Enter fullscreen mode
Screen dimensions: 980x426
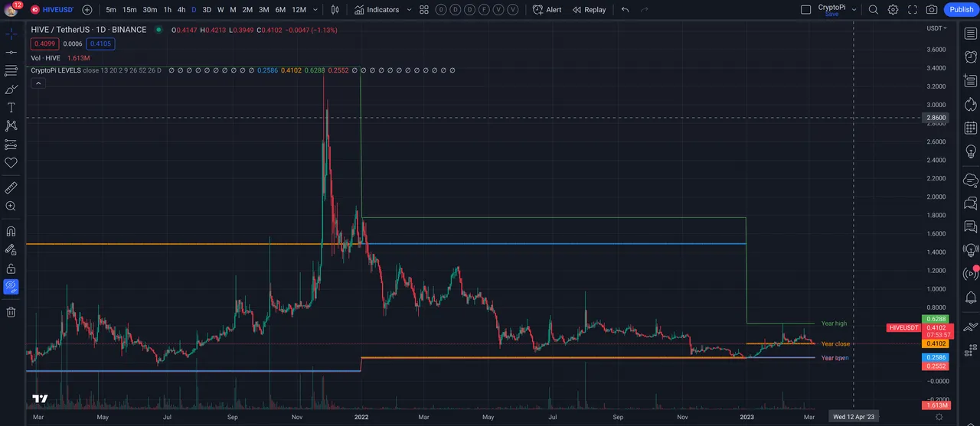913,10
